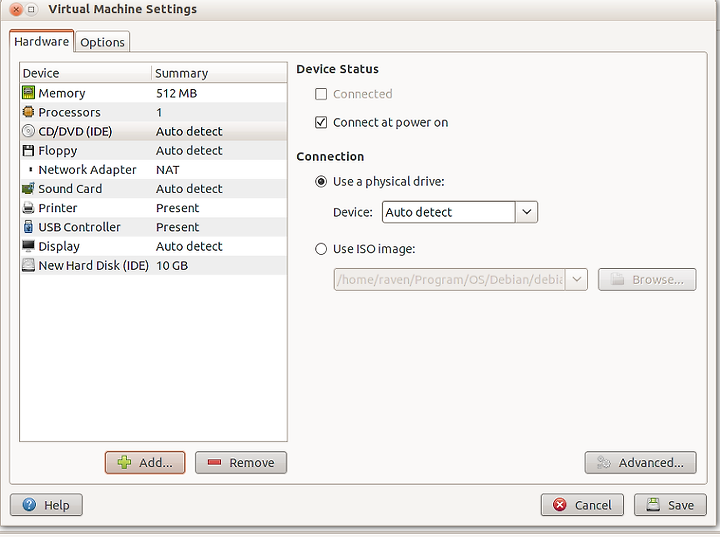Screen dimensions: 720x537
Task: Click the Memory device icon
Action: [x=28, y=93]
